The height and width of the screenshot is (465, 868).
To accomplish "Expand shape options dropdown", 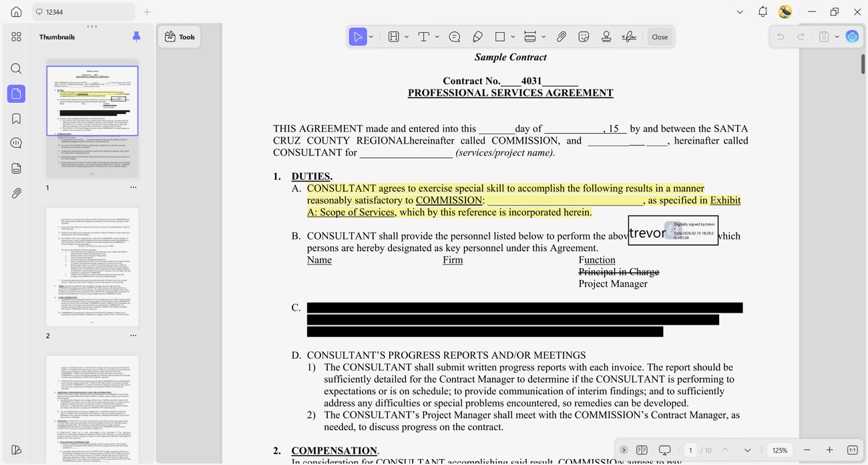I will [513, 37].
